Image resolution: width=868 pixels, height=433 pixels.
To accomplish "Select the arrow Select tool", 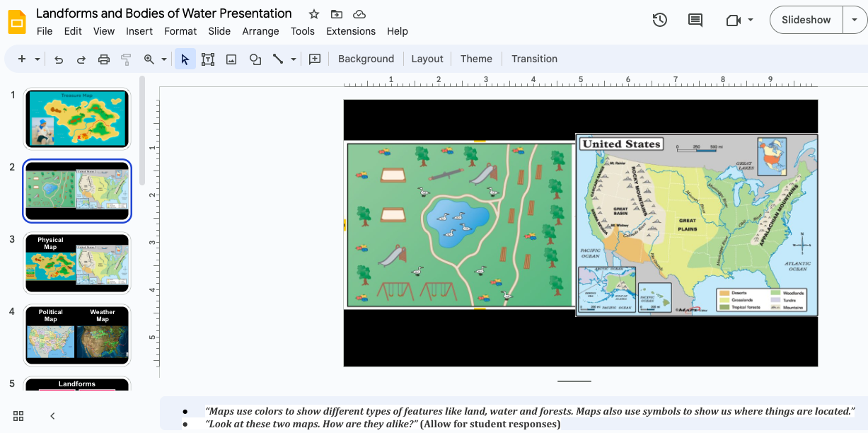I will click(185, 59).
